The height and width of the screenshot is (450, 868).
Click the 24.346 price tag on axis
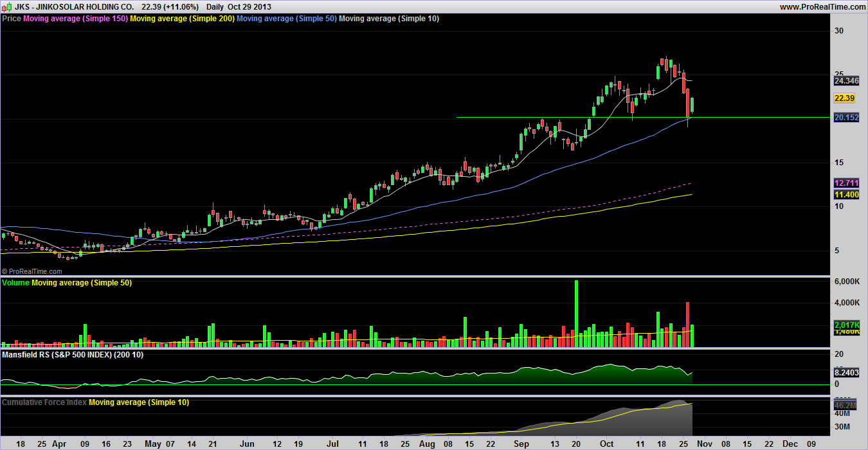click(845, 81)
